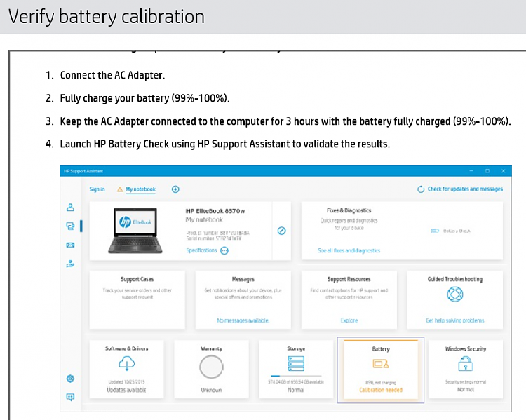Open See all fixes and diagnostics
The height and width of the screenshot is (420, 526).
tap(349, 250)
